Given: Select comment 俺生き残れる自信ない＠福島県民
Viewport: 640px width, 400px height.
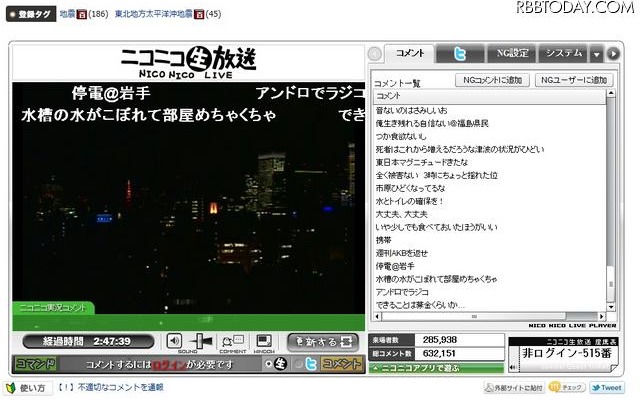Looking at the screenshot, I should coord(432,123).
